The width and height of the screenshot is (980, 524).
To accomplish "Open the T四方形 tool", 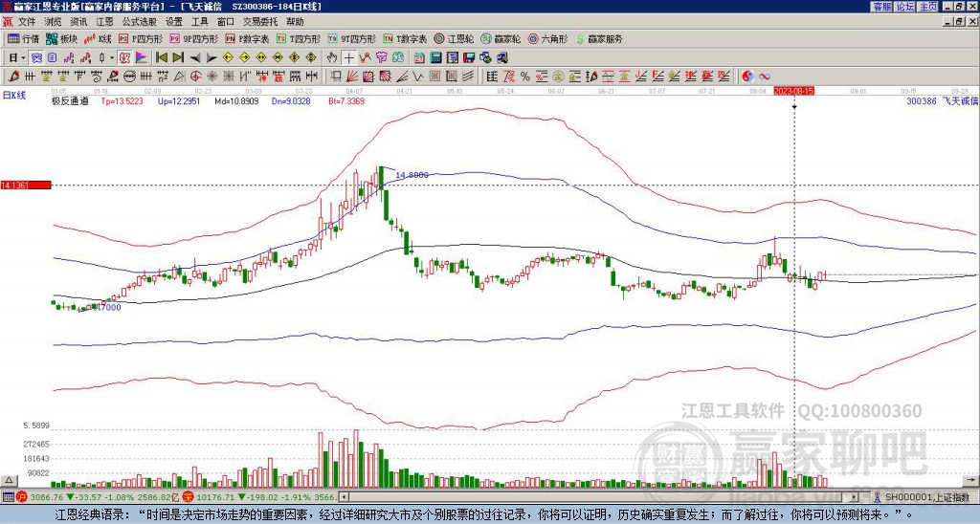I will point(299,38).
